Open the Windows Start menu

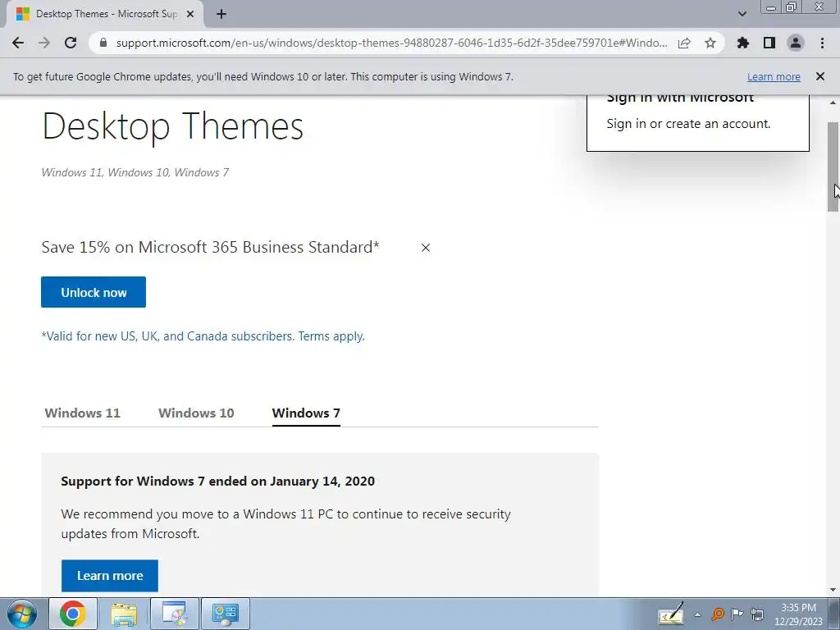pos(22,614)
